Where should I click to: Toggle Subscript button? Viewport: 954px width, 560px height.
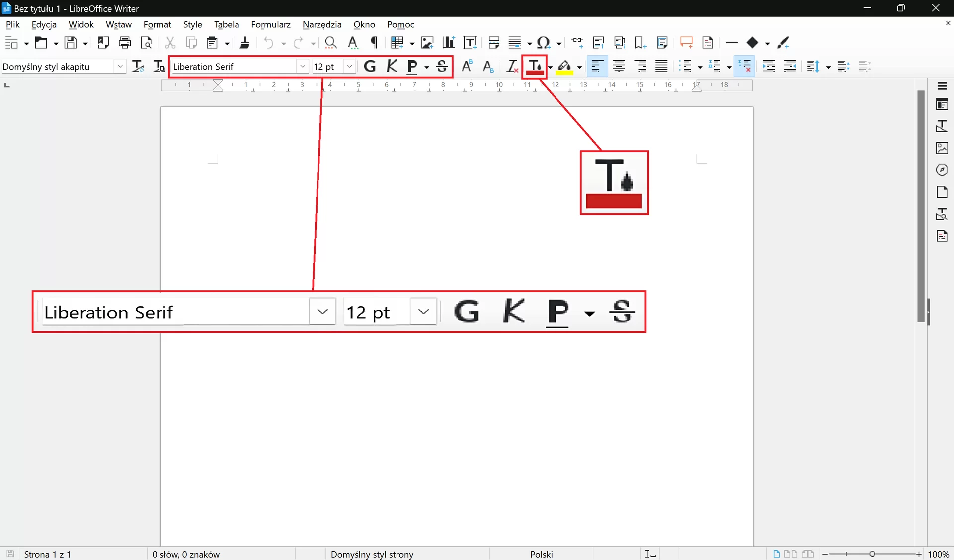pos(488,66)
